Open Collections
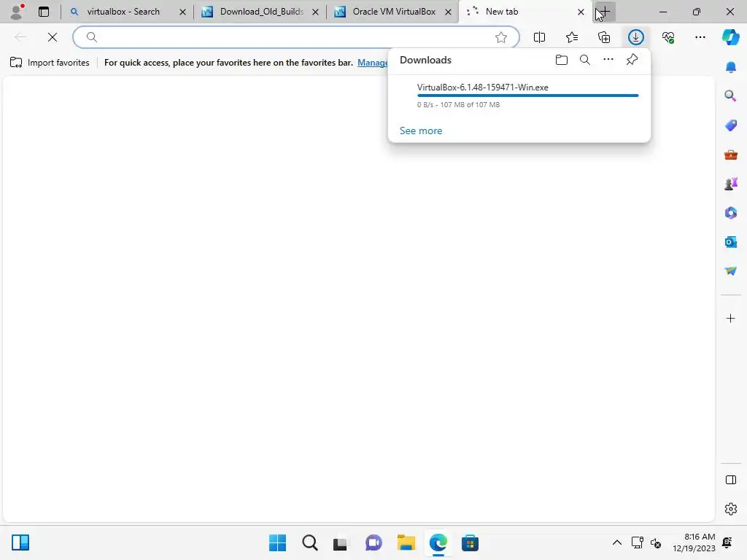Image resolution: width=747 pixels, height=560 pixels. tap(604, 37)
